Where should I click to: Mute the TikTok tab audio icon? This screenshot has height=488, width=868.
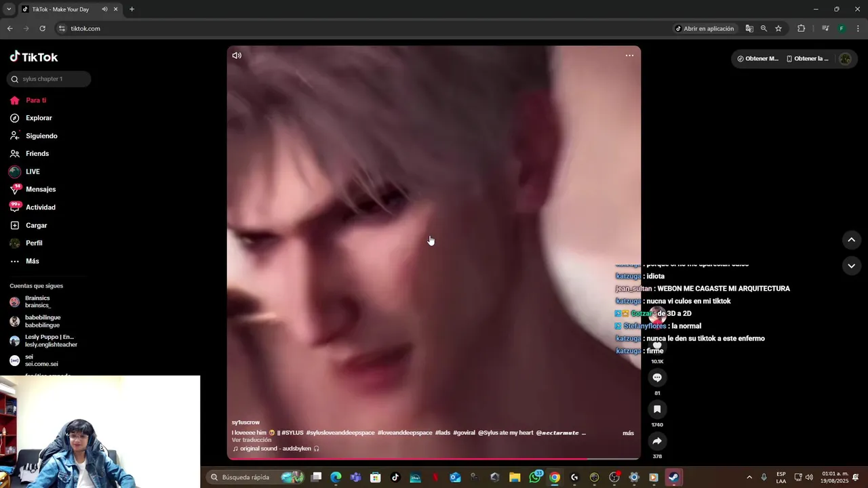click(104, 9)
